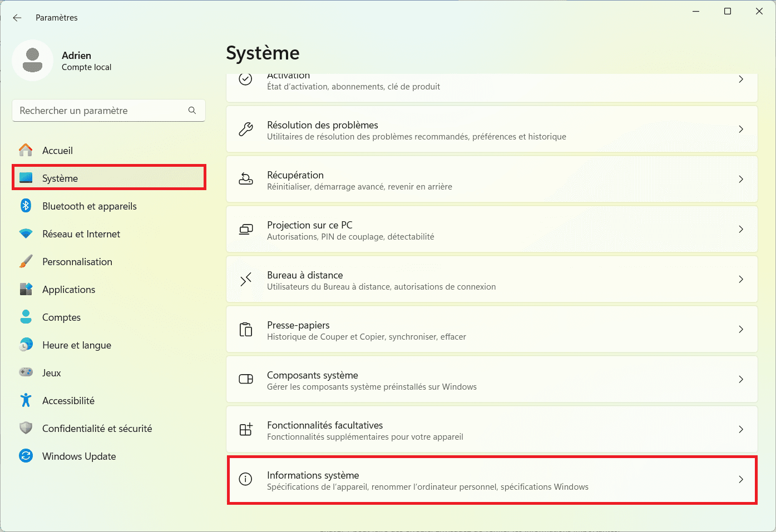Open Accessibilité settings
776x532 pixels.
(108, 400)
